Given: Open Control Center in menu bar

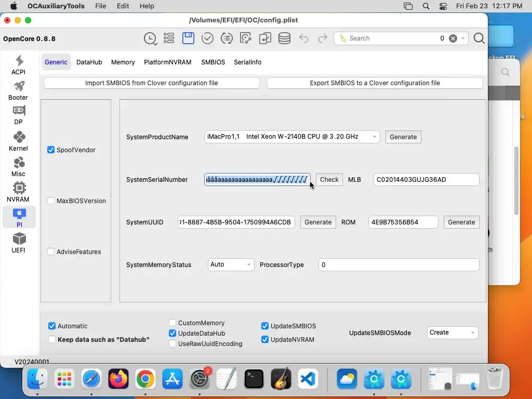Looking at the screenshot, I should coord(443,6).
